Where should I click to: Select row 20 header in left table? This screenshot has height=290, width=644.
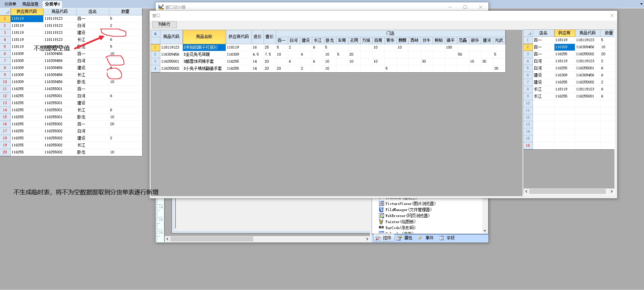[5, 152]
